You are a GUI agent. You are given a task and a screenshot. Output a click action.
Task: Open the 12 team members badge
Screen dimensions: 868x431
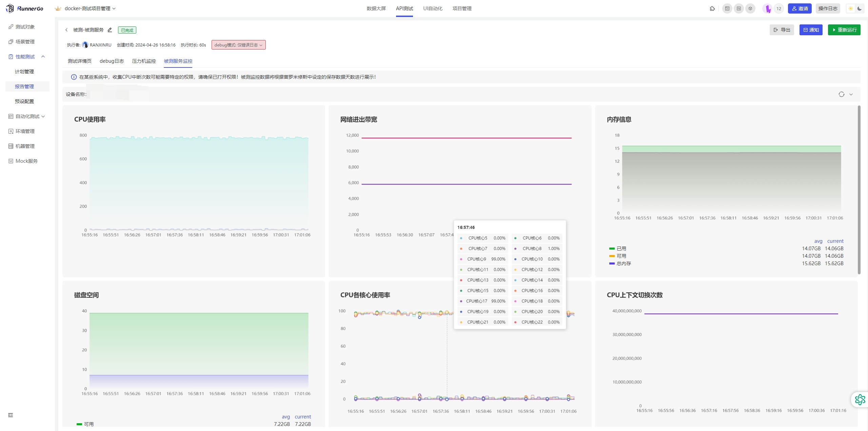pos(779,8)
